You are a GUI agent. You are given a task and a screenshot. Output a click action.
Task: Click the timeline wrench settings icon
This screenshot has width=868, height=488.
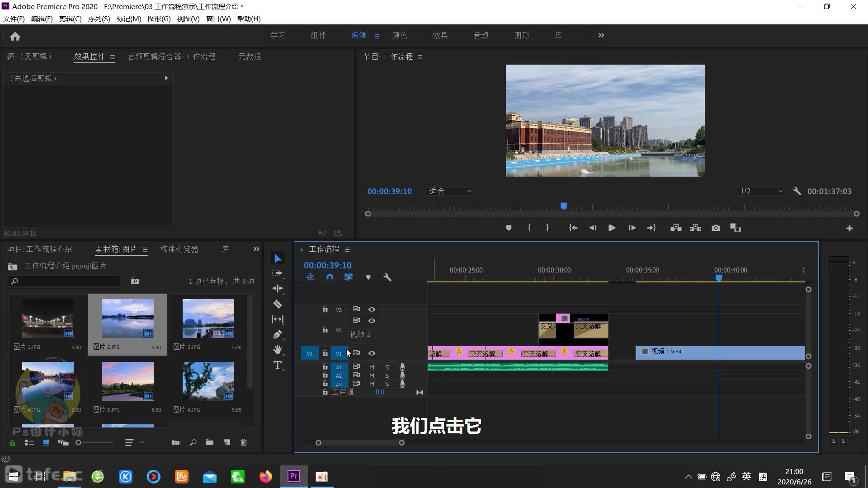coord(387,277)
